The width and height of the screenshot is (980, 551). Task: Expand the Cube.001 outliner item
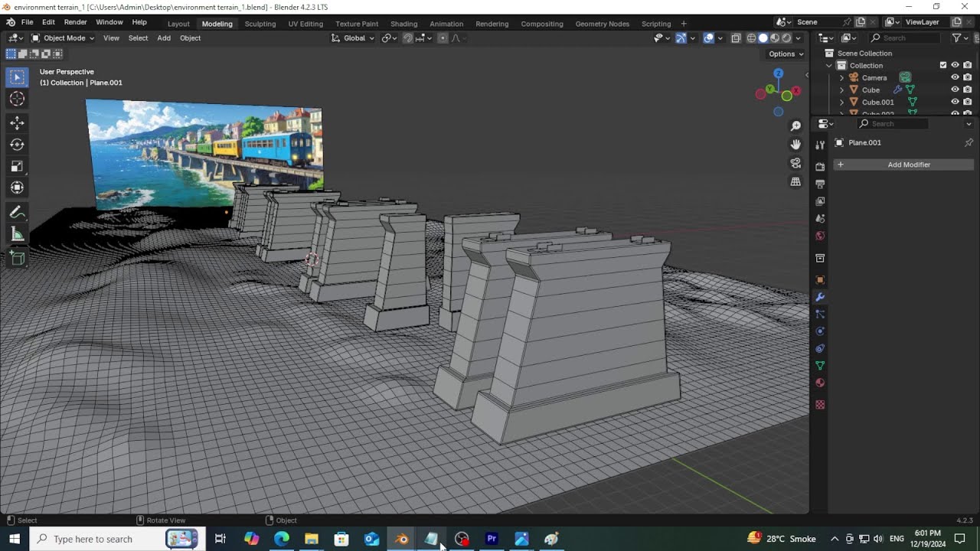[841, 102]
